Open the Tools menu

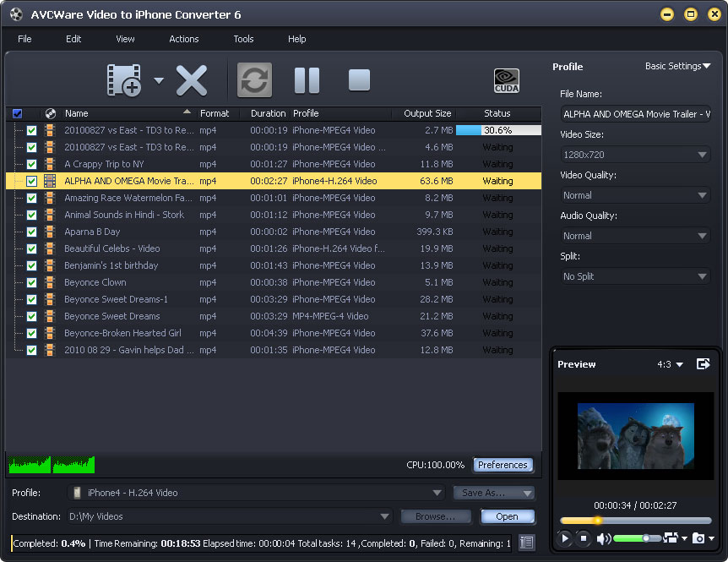click(243, 39)
